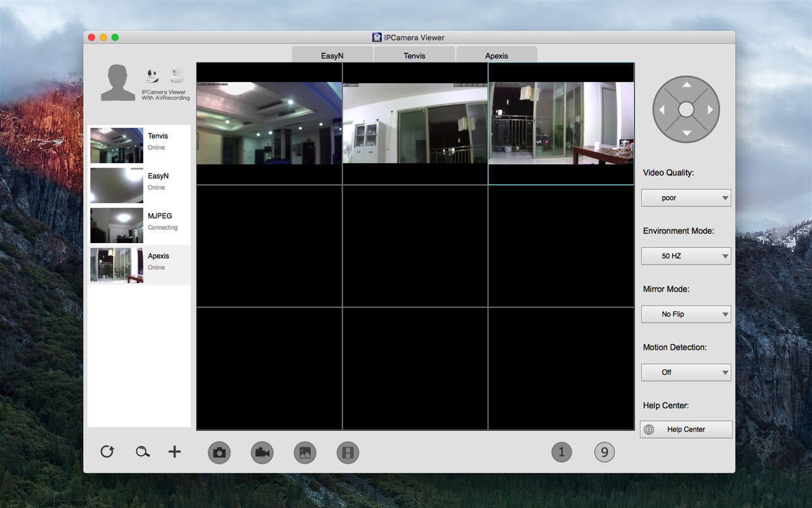
Task: Click the user profile silhouette icon
Action: click(x=118, y=83)
